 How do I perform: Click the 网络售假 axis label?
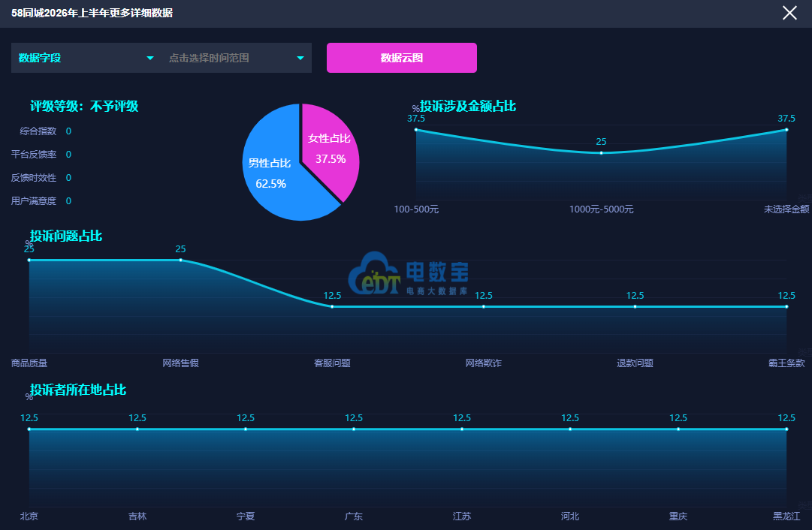click(181, 363)
